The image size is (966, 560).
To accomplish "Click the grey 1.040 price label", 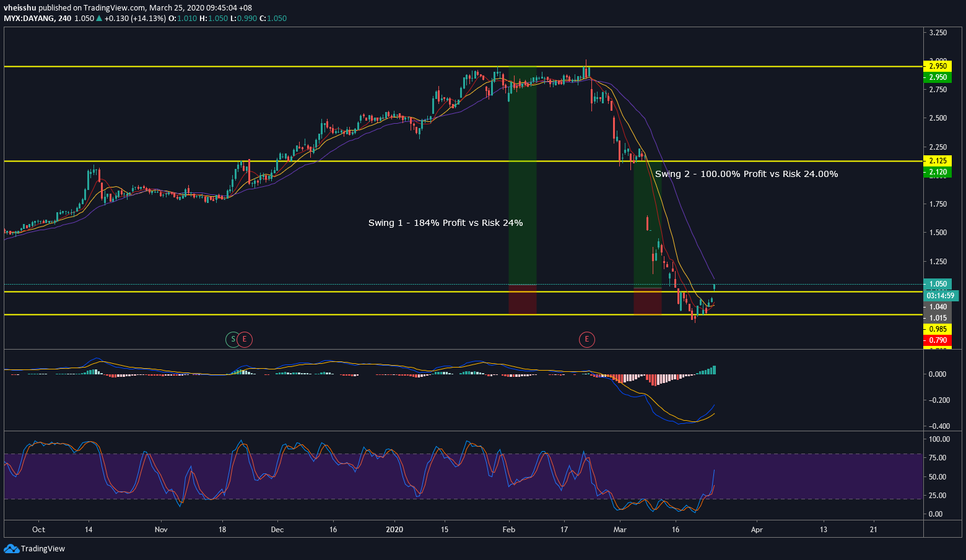I will pos(938,307).
